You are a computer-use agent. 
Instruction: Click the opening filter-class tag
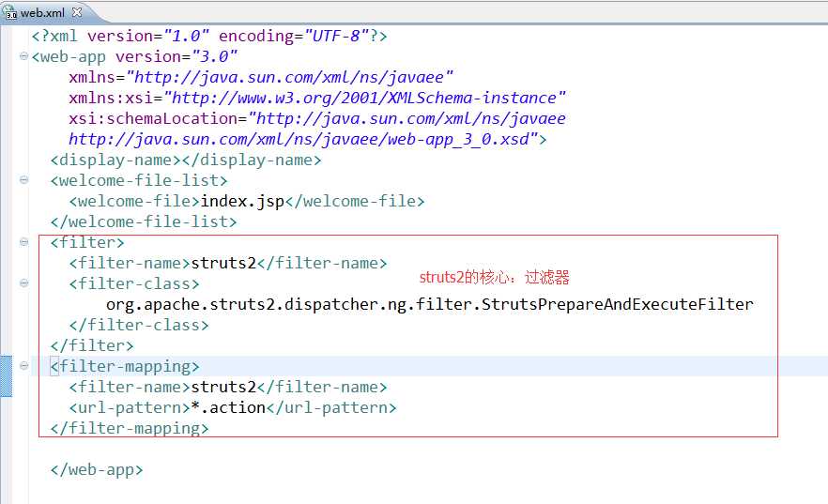point(134,283)
